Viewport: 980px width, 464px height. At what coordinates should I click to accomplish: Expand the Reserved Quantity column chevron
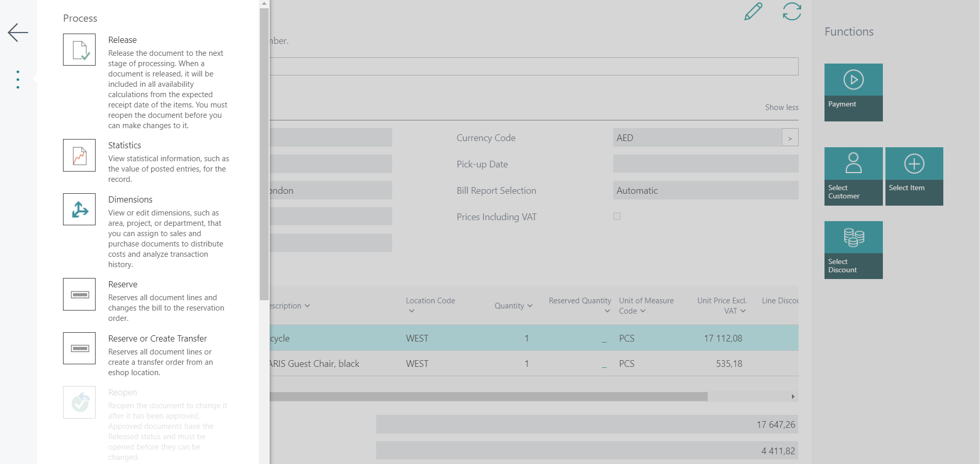pos(608,311)
